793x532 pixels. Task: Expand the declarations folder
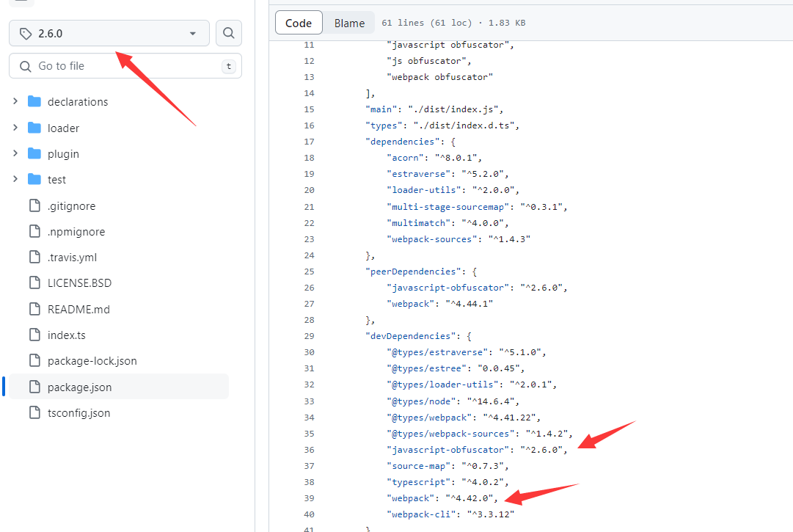coord(17,101)
